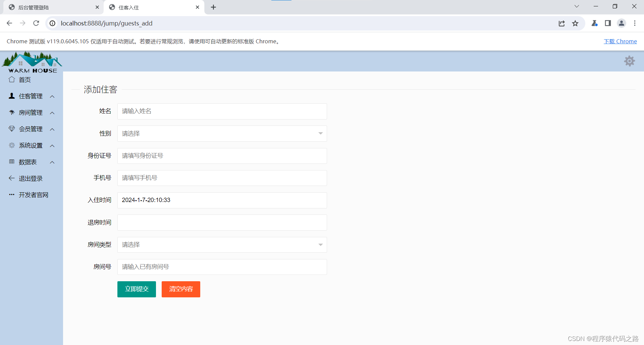The height and width of the screenshot is (345, 644).
Task: Click the diamond icon for 会员管理
Action: tap(12, 129)
